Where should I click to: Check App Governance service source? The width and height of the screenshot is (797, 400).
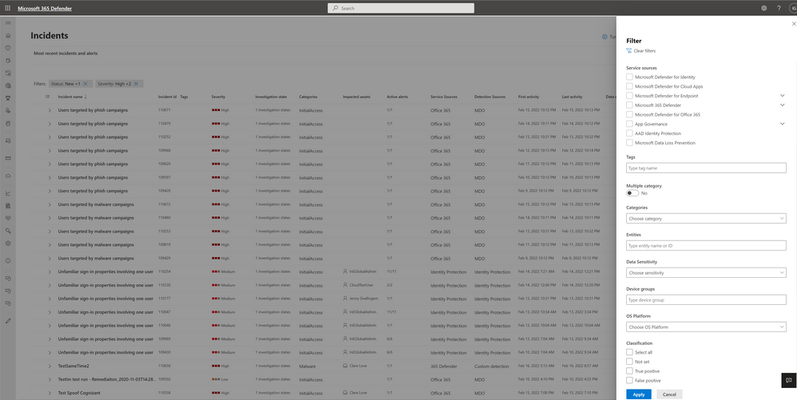629,124
